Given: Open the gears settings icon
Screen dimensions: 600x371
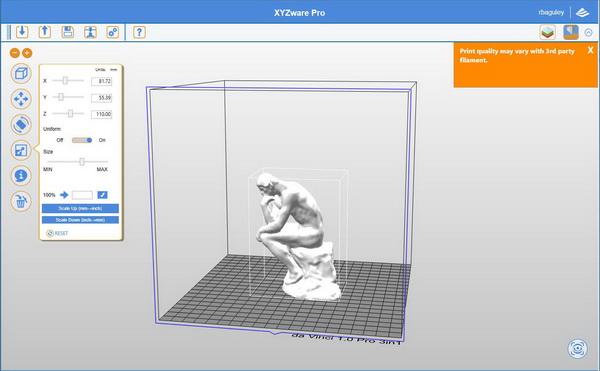Looking at the screenshot, I should click(x=113, y=32).
